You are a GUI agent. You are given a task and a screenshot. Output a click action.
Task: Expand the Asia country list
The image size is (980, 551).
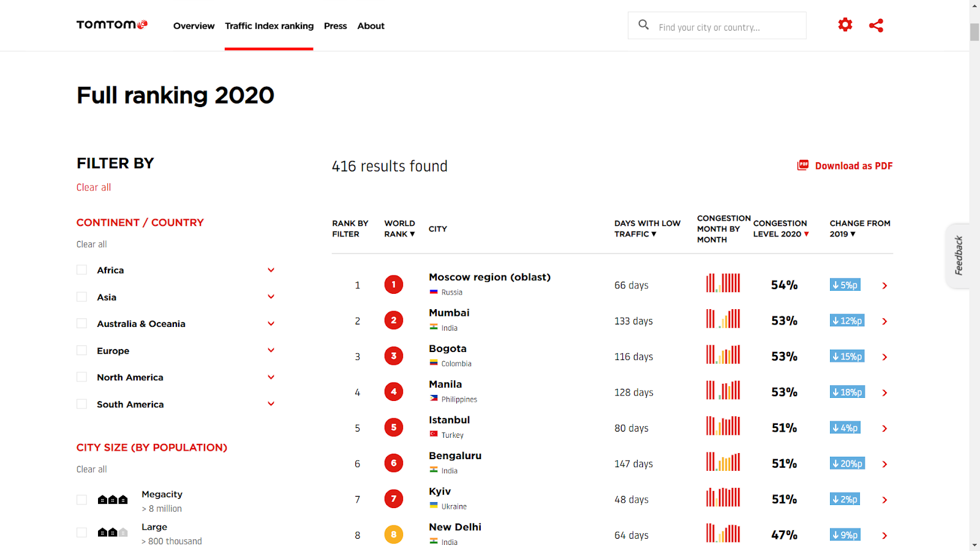271,297
